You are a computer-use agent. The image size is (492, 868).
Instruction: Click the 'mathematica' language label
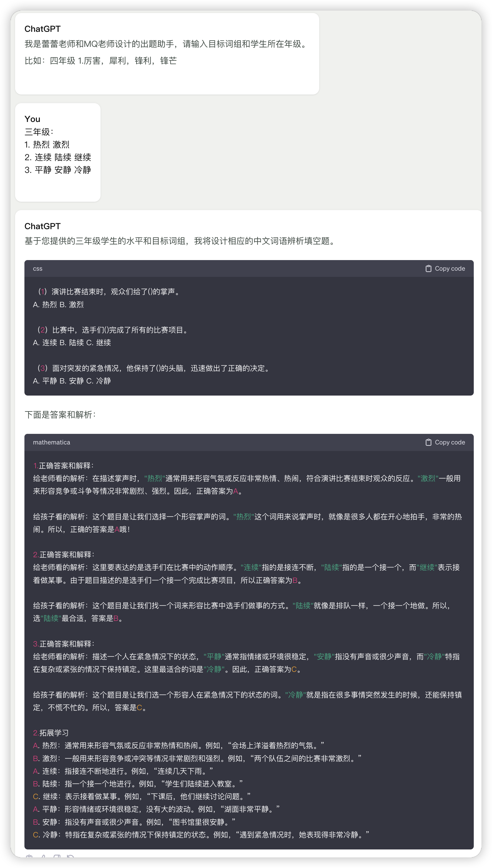click(x=51, y=442)
